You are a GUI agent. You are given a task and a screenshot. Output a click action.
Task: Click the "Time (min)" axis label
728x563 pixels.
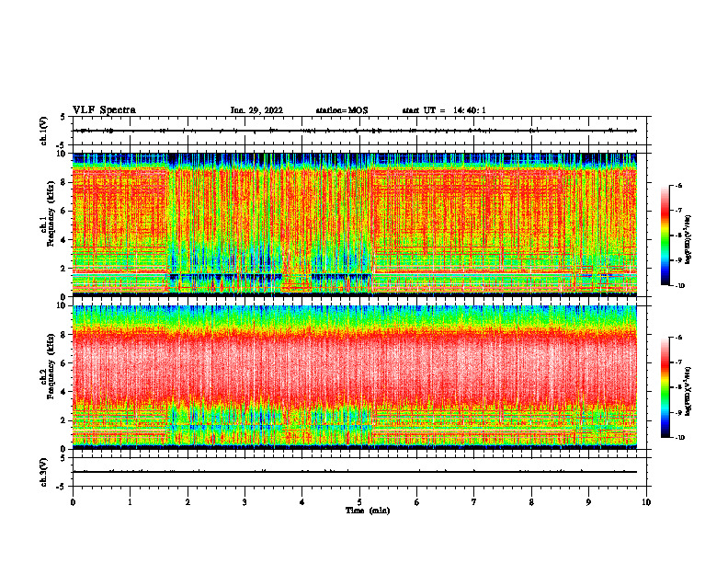(368, 511)
